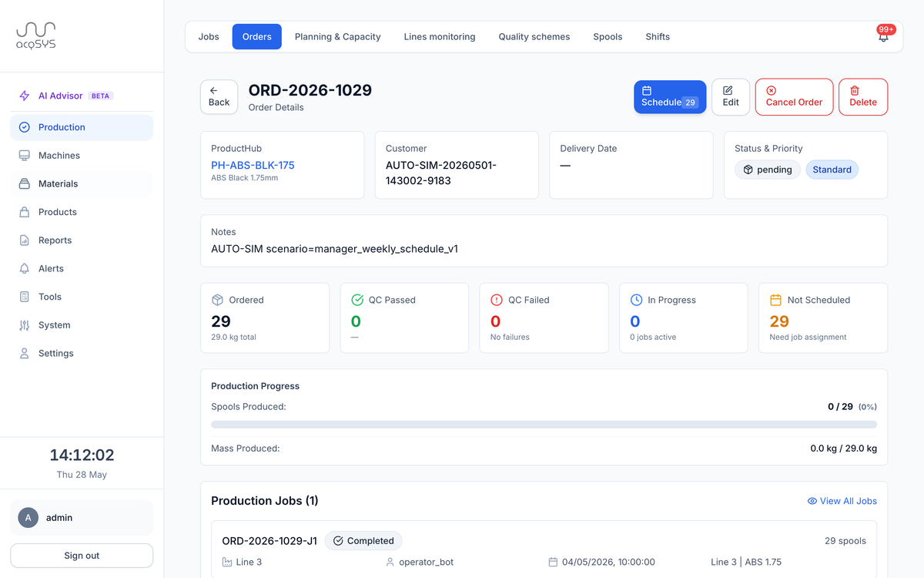Image resolution: width=924 pixels, height=578 pixels.
Task: Click the 29 spools text in job row
Action: pos(845,541)
